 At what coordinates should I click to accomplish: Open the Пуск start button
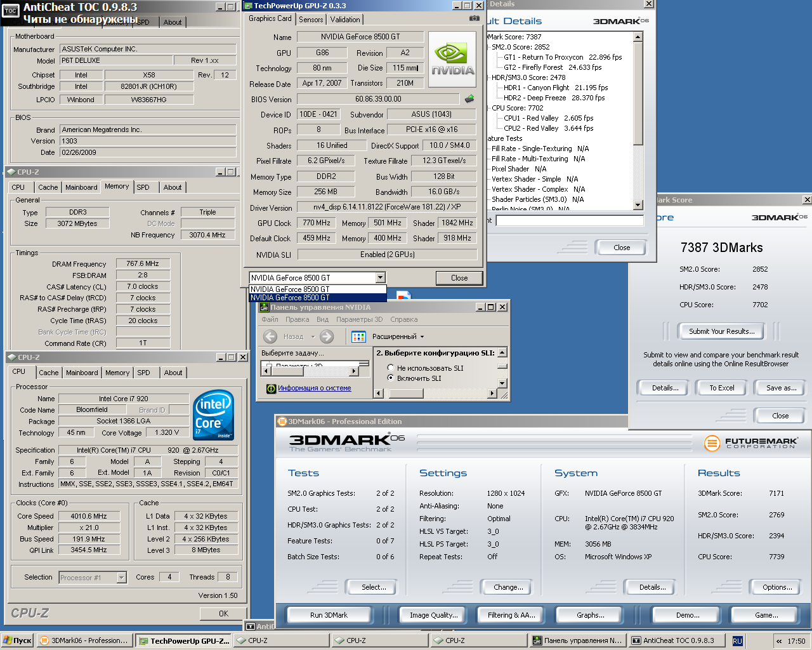(x=17, y=640)
